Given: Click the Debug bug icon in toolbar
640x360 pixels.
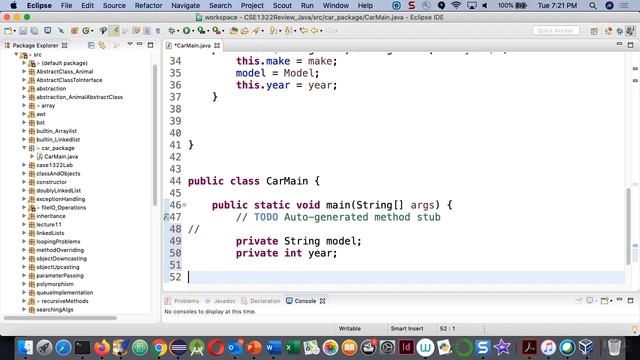Looking at the screenshot, I should (172, 31).
